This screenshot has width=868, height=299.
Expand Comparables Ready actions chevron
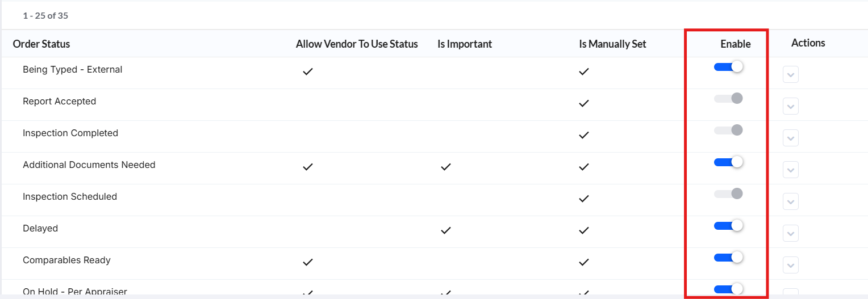coord(791,265)
